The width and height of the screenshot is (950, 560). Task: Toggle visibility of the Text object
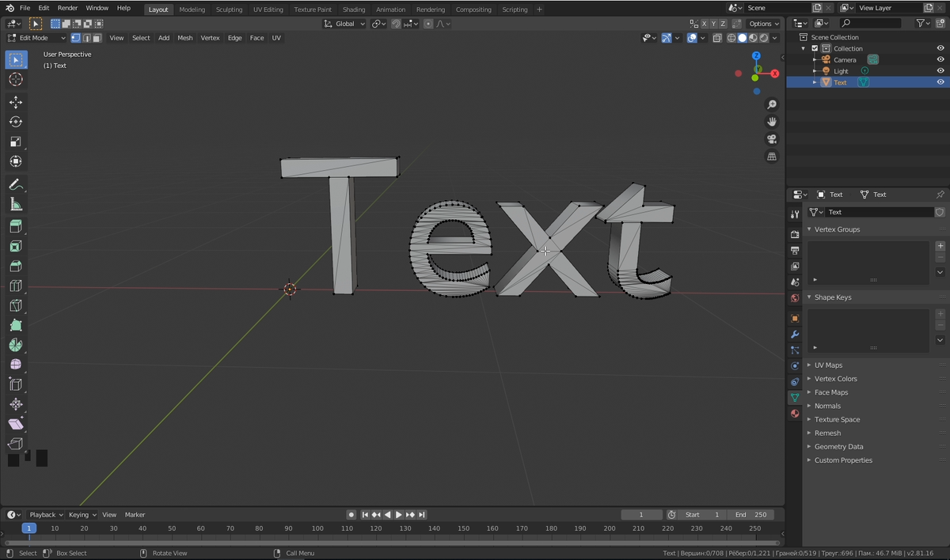click(940, 82)
